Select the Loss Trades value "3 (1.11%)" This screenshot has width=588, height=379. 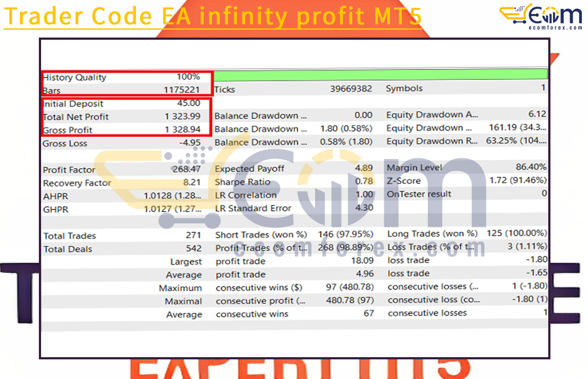[527, 246]
